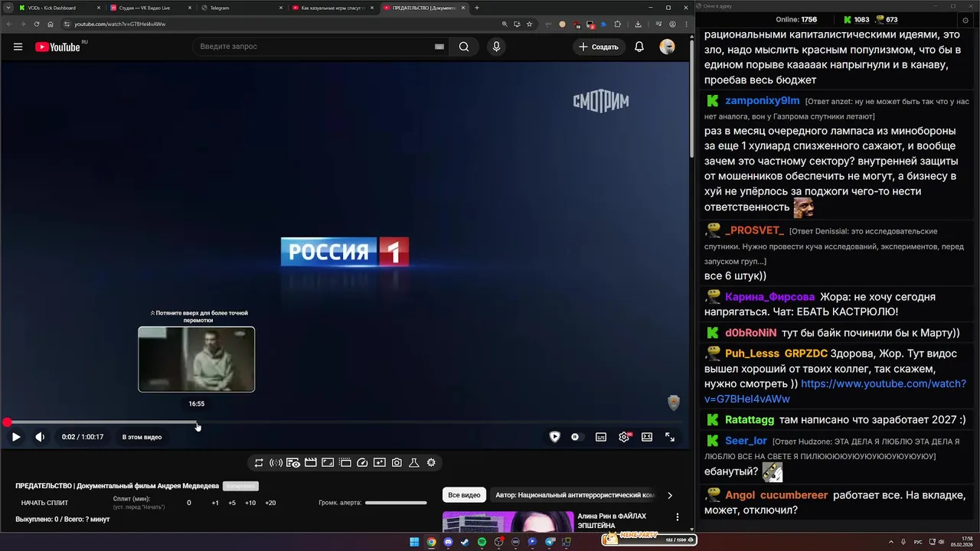Image resolution: width=980 pixels, height=551 pixels.
Task: Open browser extensions puzzle icon
Action: [618, 24]
